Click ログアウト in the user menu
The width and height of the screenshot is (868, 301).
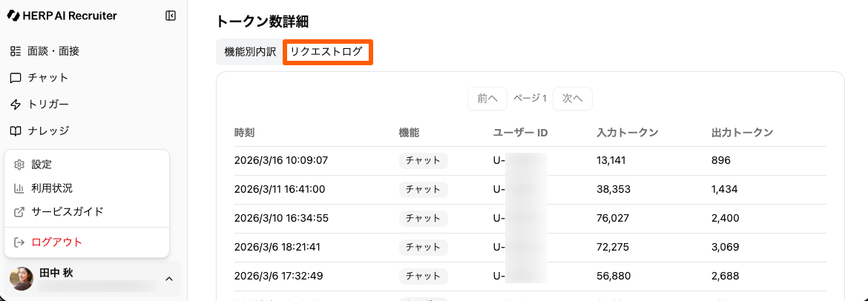pos(56,242)
